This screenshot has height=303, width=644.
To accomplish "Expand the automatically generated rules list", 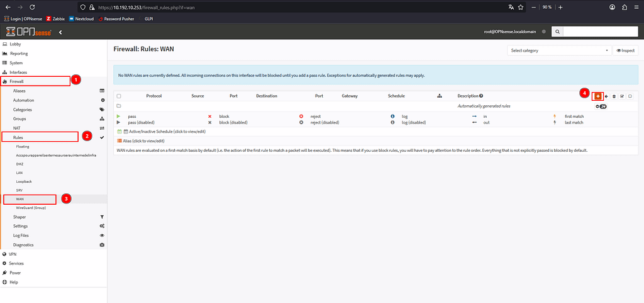I will pos(601,106).
